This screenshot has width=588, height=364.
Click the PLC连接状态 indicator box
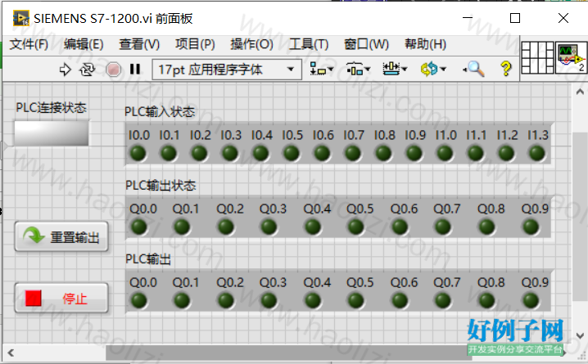pos(52,133)
